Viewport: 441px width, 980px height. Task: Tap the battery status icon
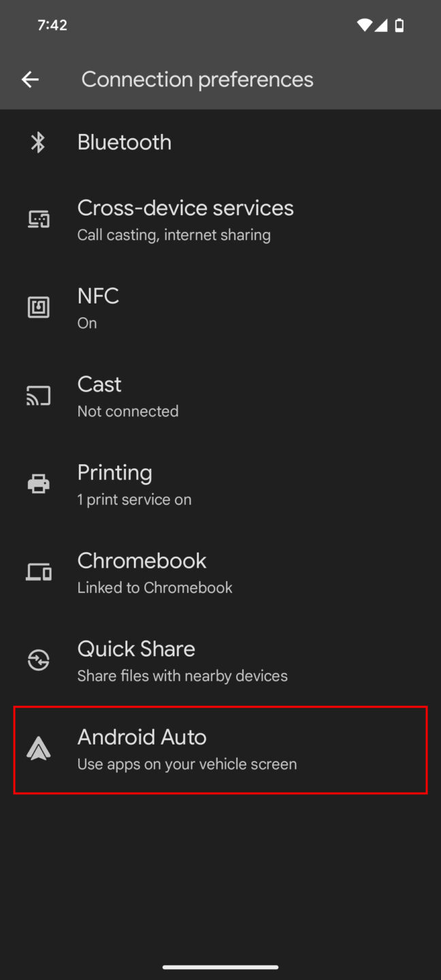(x=399, y=24)
